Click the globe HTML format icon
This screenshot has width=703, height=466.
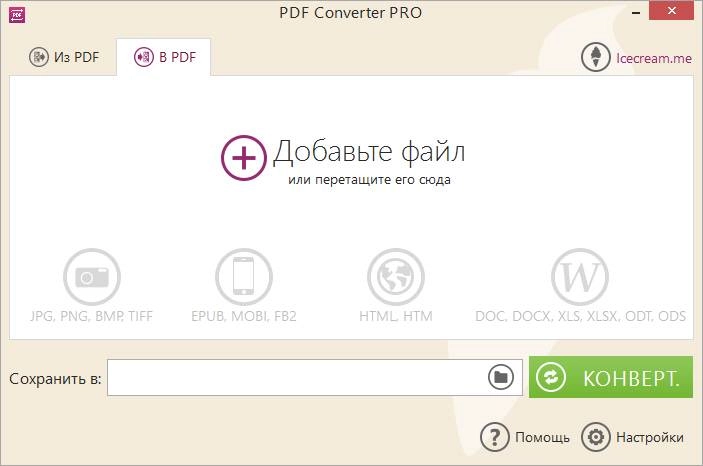[396, 277]
